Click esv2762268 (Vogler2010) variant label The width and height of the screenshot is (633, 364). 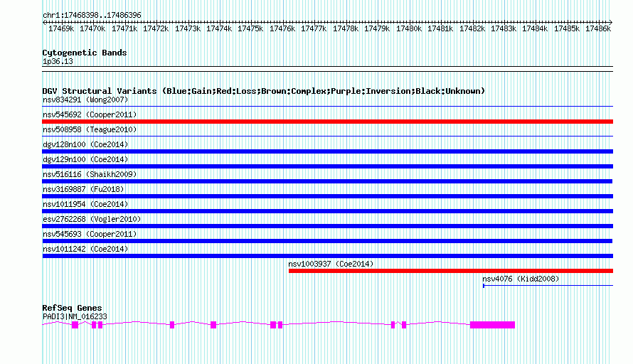92,219
